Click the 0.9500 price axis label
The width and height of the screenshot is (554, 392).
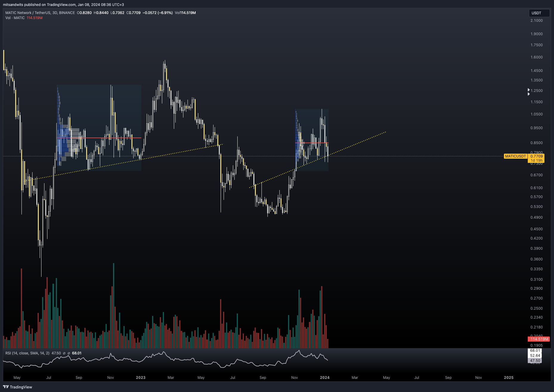point(536,128)
